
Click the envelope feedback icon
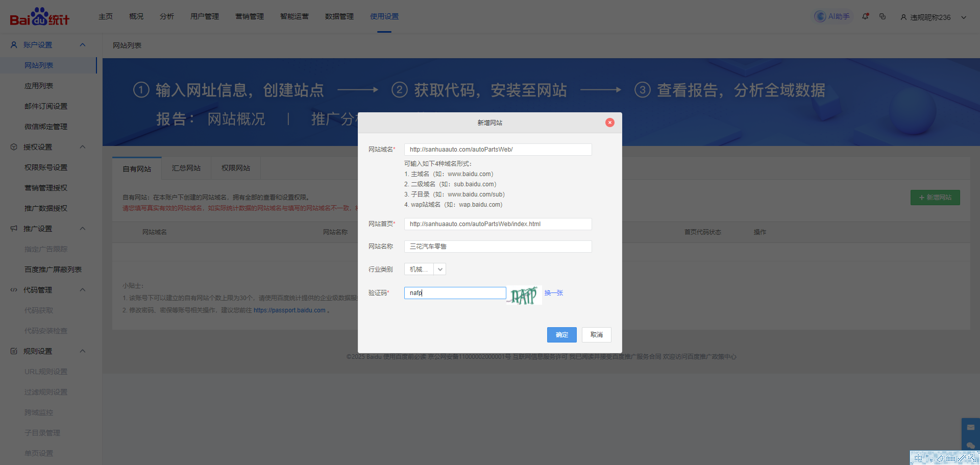970,427
